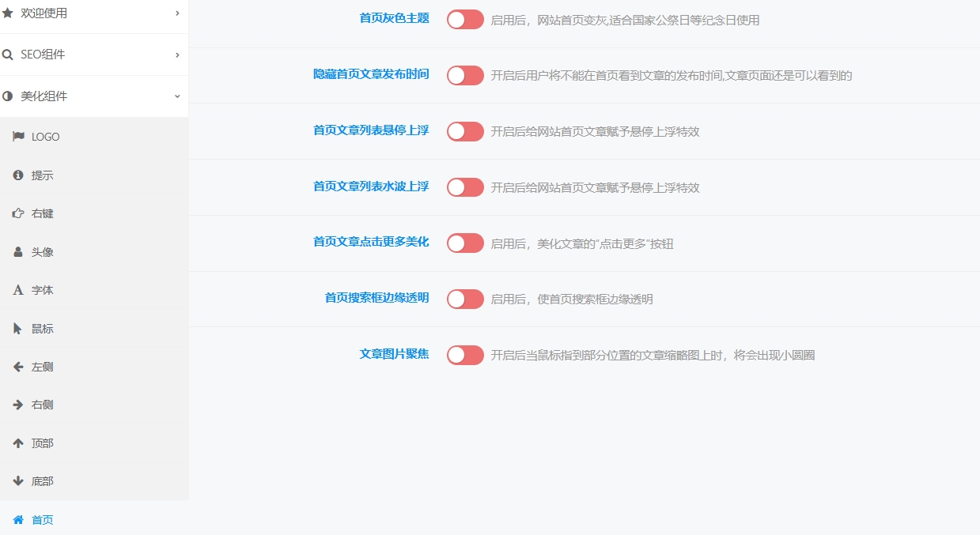
Task: Click the up arrow icon next to 顶部
Action: (x=18, y=443)
